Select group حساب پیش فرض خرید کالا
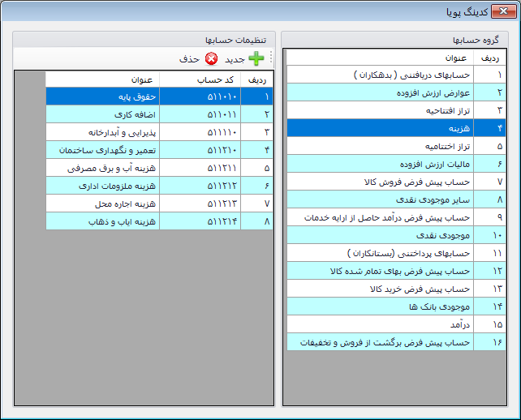521x420 pixels. click(396, 289)
